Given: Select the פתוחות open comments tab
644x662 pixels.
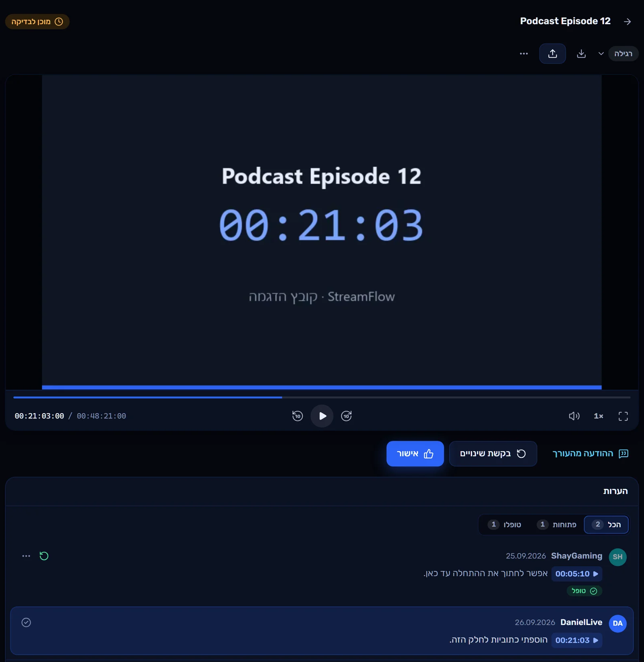Looking at the screenshot, I should (557, 524).
